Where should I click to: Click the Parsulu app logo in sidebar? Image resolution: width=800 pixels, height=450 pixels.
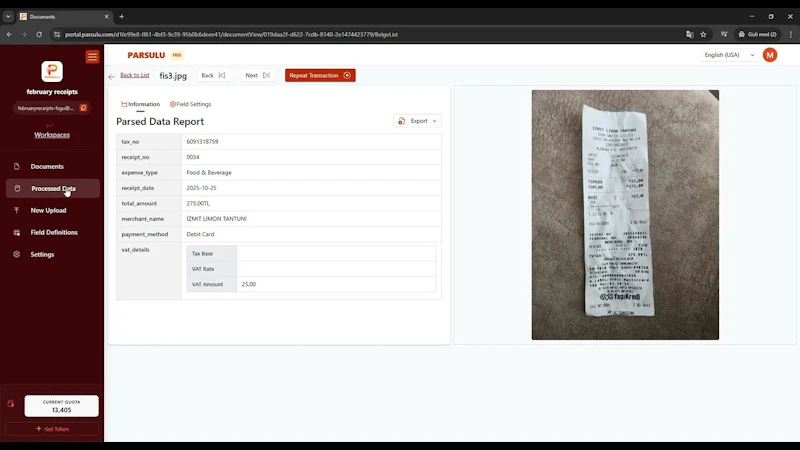point(52,71)
